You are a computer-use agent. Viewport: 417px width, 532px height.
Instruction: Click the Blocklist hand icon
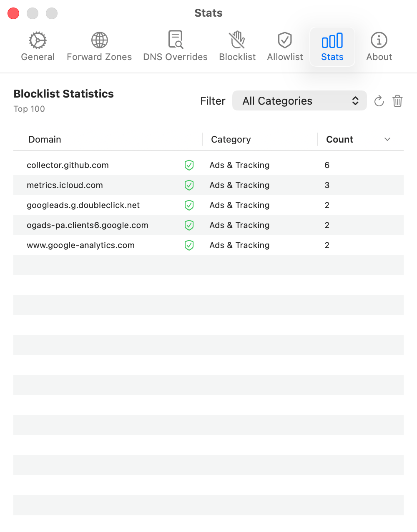[x=237, y=40]
